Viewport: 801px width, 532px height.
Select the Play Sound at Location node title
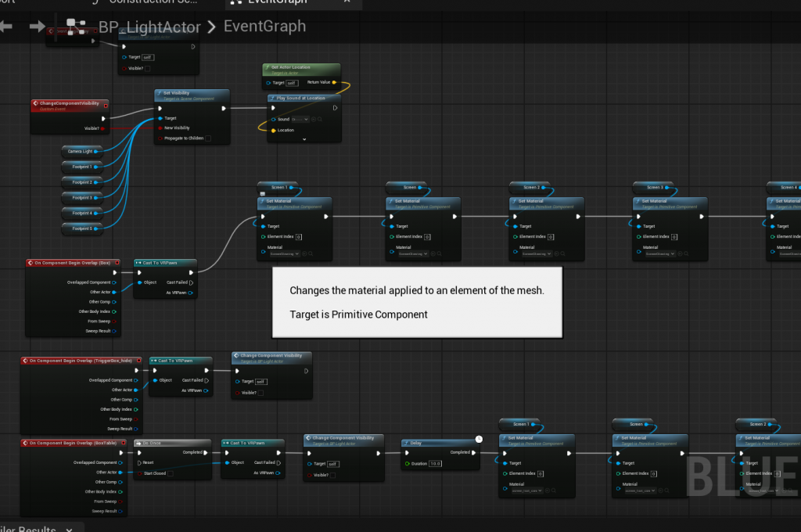301,98
